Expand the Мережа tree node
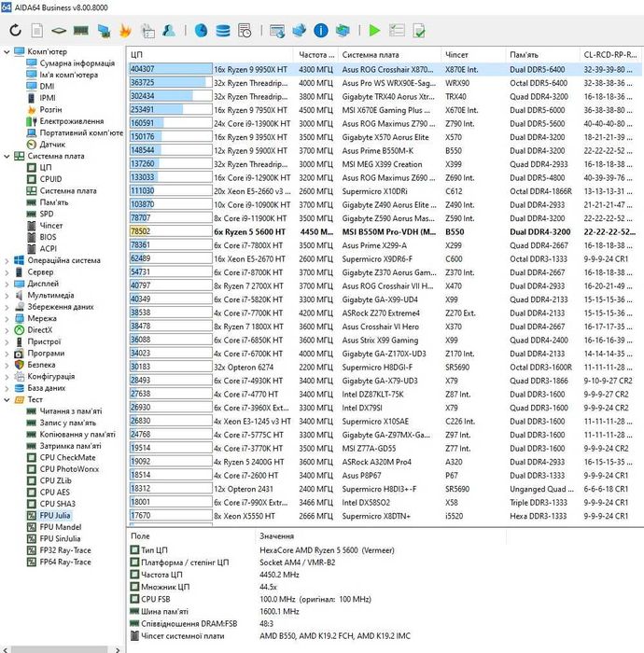This screenshot has height=653, width=644. point(7,319)
